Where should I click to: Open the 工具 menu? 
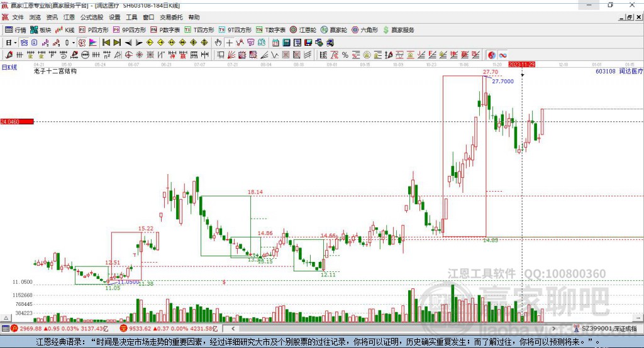[131, 17]
